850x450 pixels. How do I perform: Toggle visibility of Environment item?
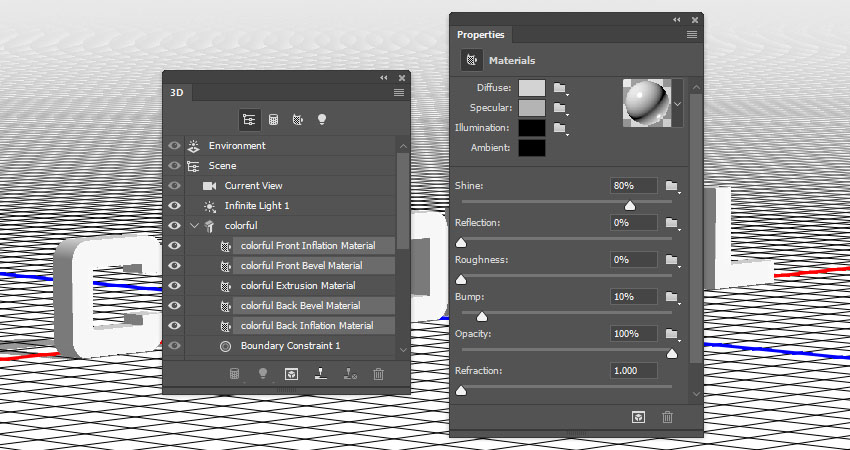pyautogui.click(x=175, y=146)
